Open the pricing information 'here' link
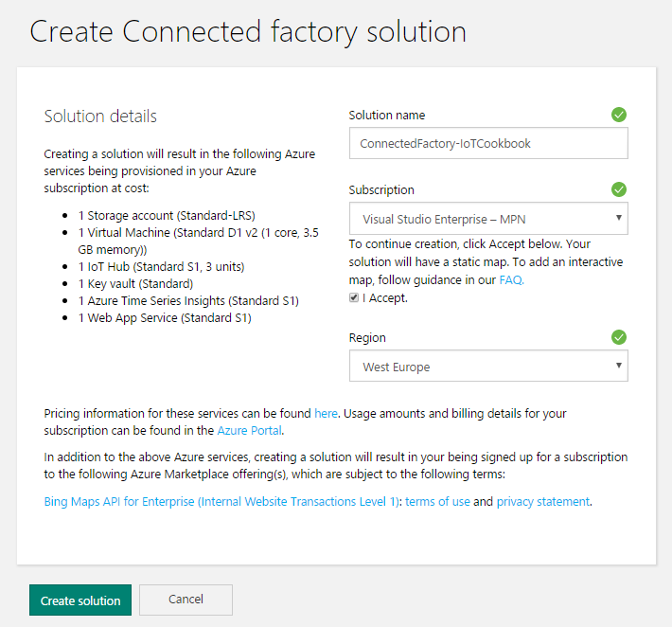Viewport: 672px width, 627px height. click(326, 414)
